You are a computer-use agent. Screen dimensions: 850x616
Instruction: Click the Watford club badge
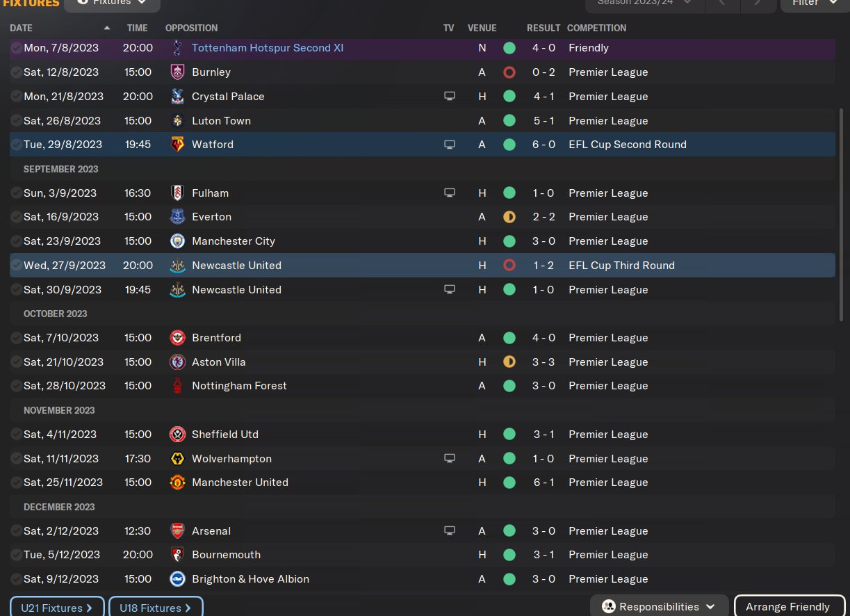point(177,145)
